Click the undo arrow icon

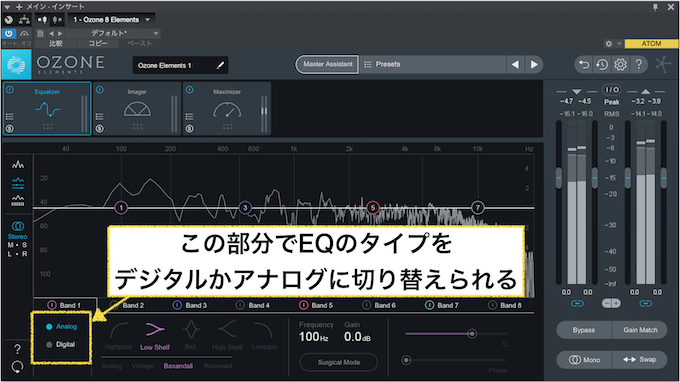point(584,65)
